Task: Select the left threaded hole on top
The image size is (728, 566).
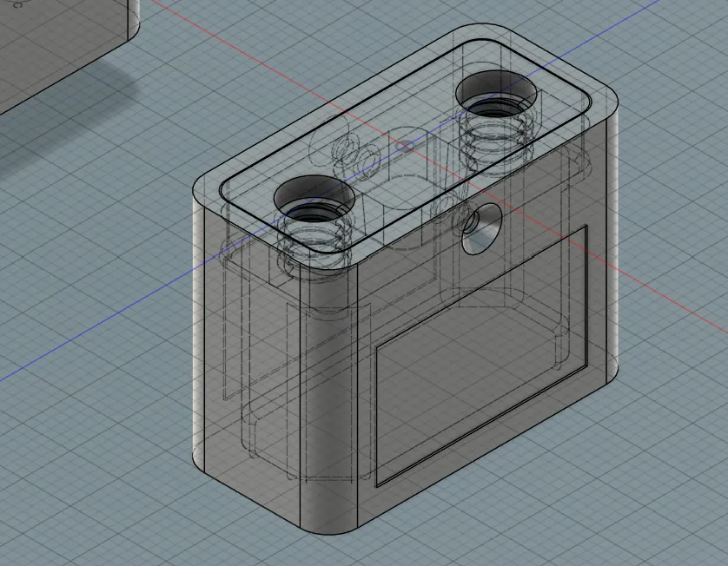Action: coord(314,200)
